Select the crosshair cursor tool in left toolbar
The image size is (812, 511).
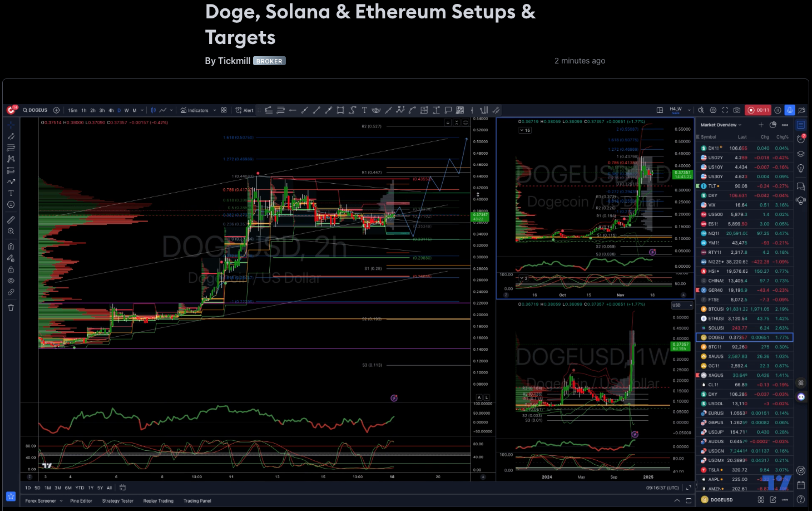[x=11, y=125]
